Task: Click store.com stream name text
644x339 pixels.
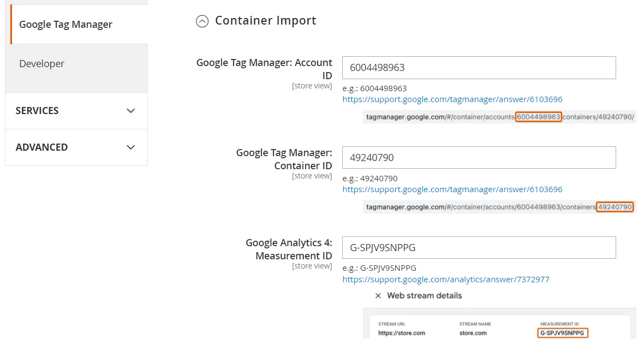Action: point(473,333)
